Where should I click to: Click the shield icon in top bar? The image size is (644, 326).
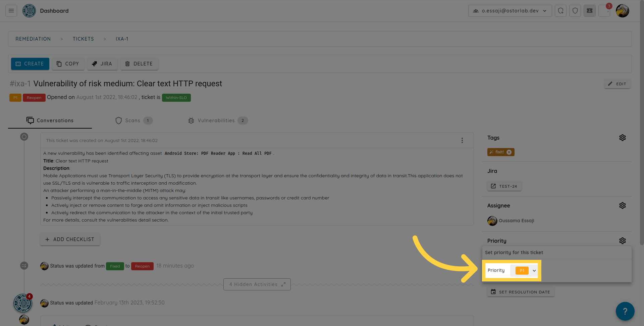(x=575, y=11)
